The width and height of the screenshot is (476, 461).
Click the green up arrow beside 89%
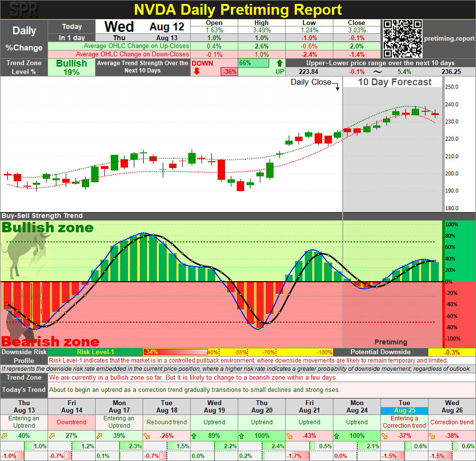[x=194, y=436]
